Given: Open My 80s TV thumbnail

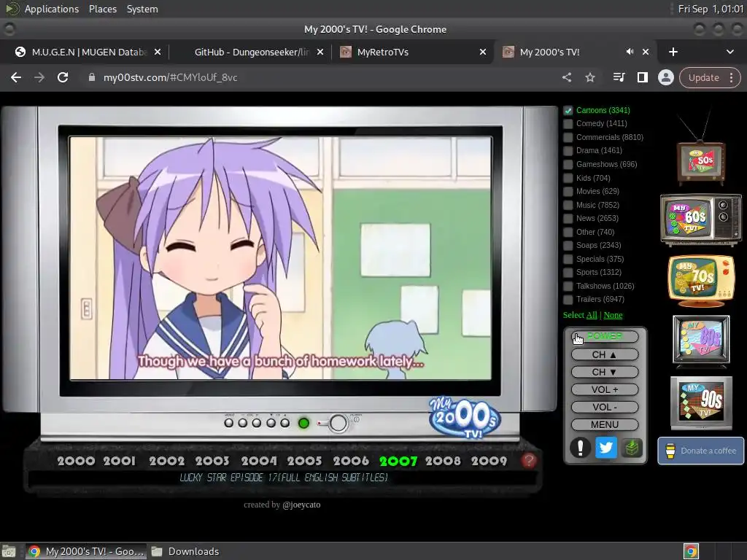Looking at the screenshot, I should coord(701,341).
